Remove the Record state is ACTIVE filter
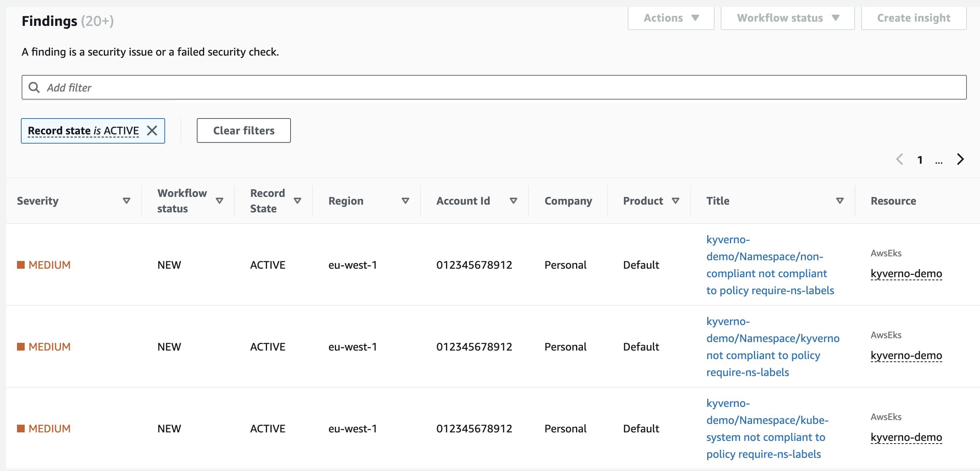980x471 pixels. pyautogui.click(x=152, y=130)
